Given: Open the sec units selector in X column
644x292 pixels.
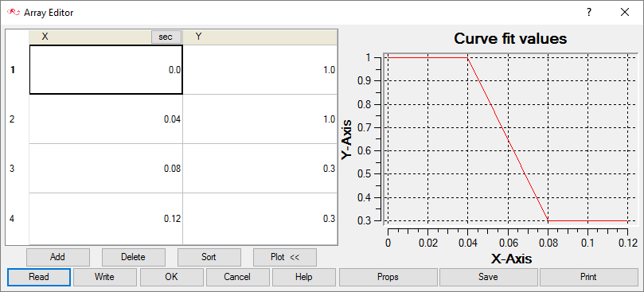Looking at the screenshot, I should click(166, 37).
